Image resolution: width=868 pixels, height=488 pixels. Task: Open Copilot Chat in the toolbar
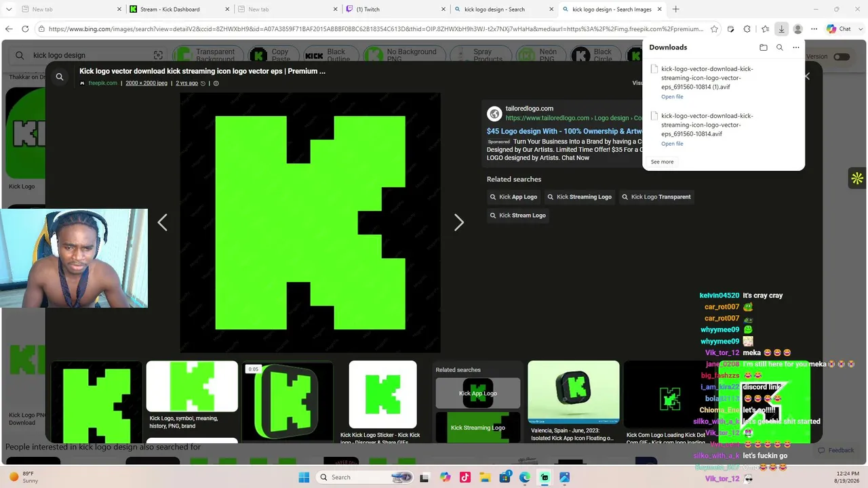(x=839, y=29)
